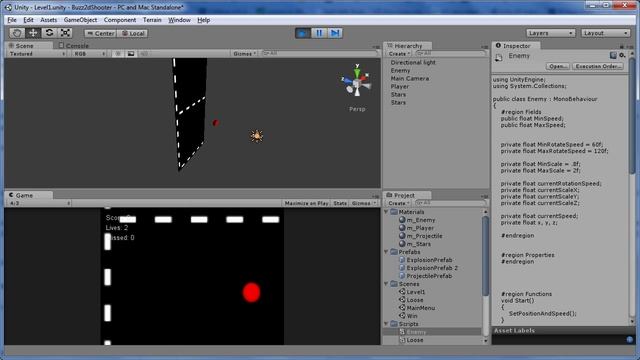The image size is (640, 360).
Task: Open the Assets menu
Action: tap(49, 20)
